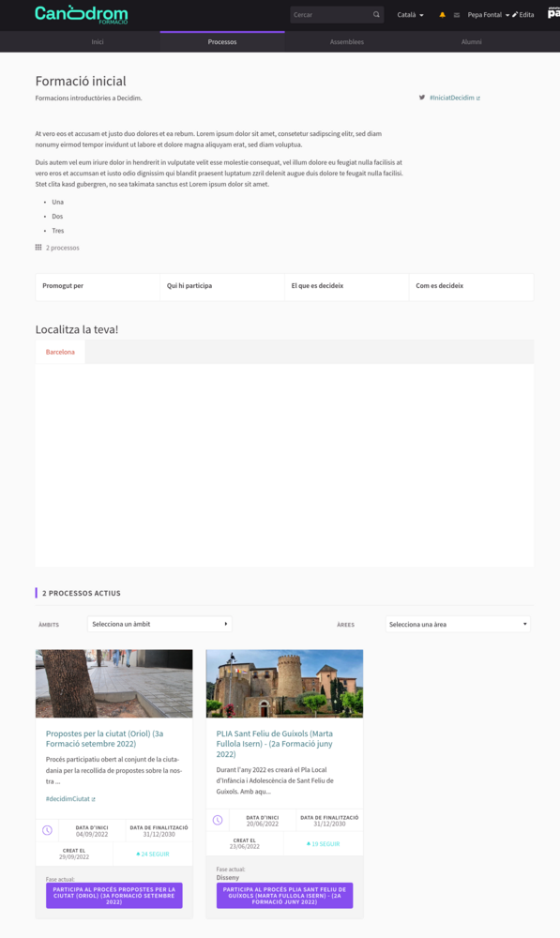
Task: Open the Pepa Fontal user menu
Action: click(488, 15)
